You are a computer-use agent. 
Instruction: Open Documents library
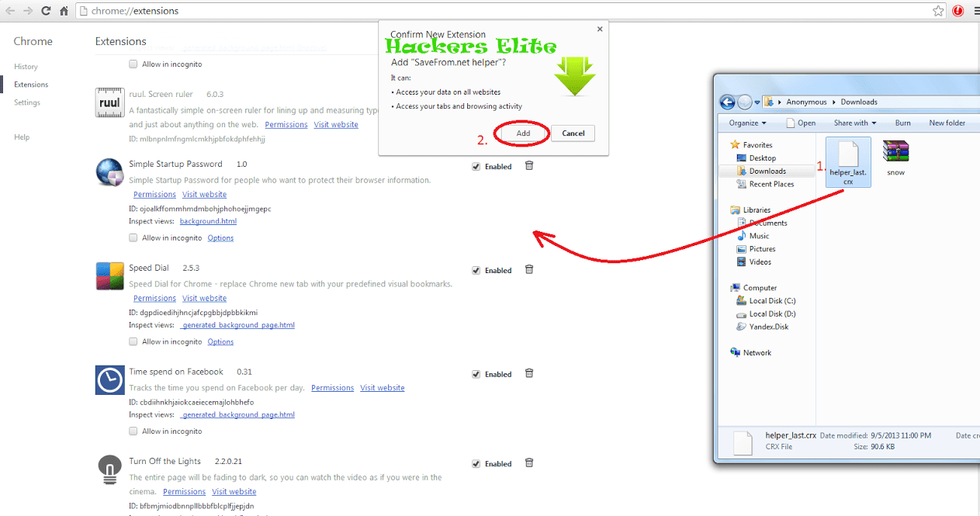[x=767, y=223]
